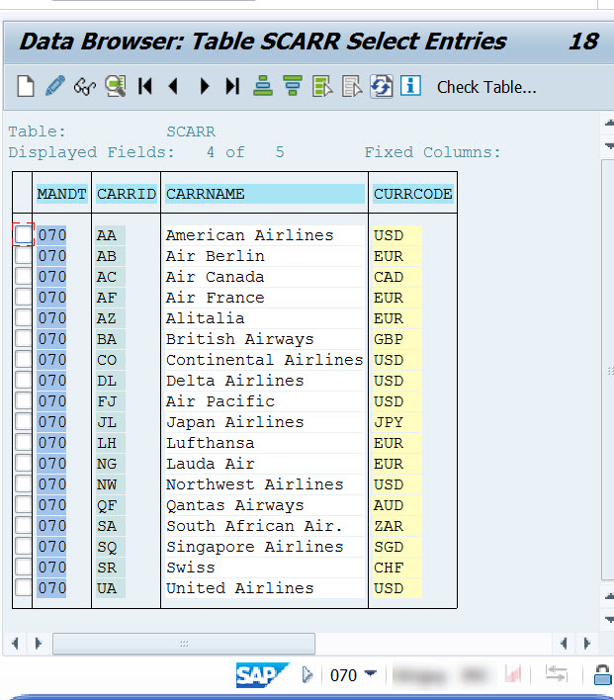Click the Japan Airlines name cell
Image resolution: width=614 pixels, height=700 pixels.
tap(264, 422)
